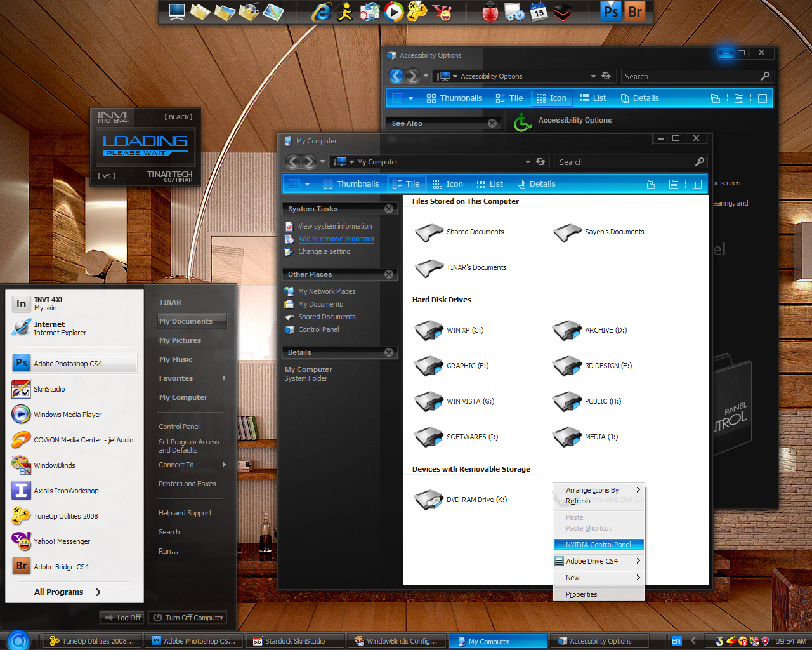The width and height of the screenshot is (812, 650).
Task: Open PUBLIC (H:) drive
Action: 587,401
